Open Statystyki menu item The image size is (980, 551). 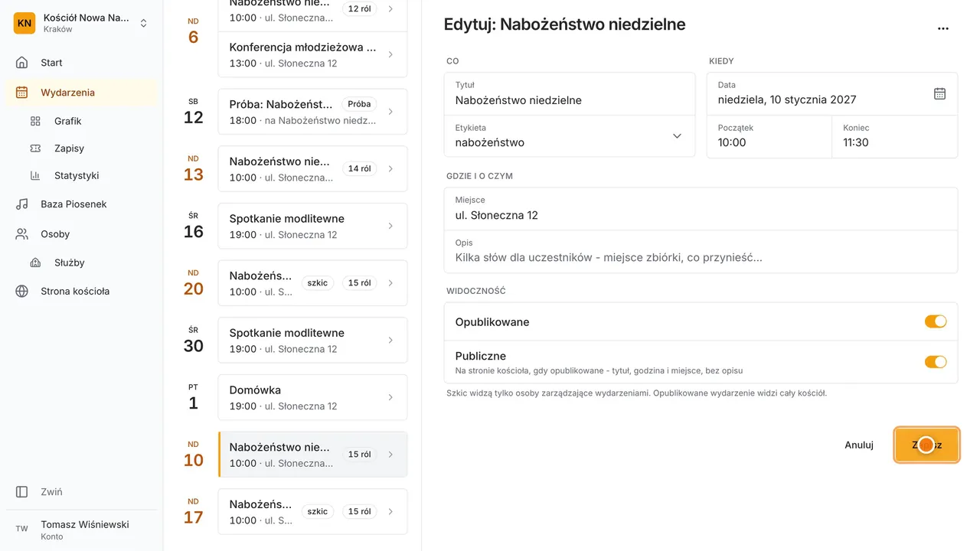click(x=77, y=175)
